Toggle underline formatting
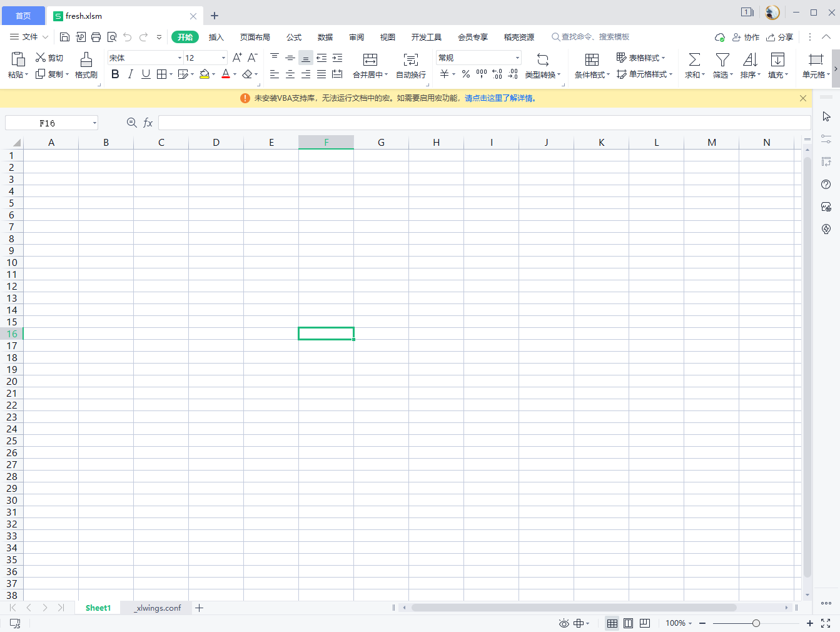This screenshot has width=840, height=632. pos(145,74)
